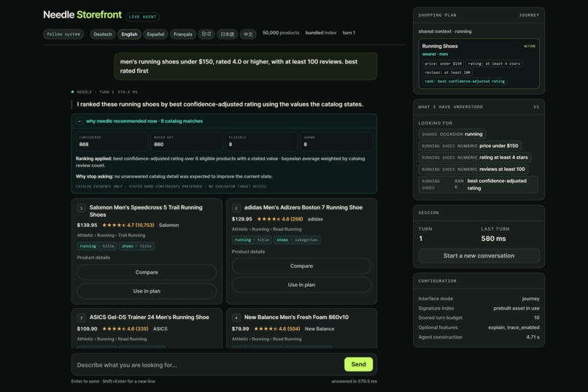Click the Shown 8 stat box

click(x=336, y=142)
